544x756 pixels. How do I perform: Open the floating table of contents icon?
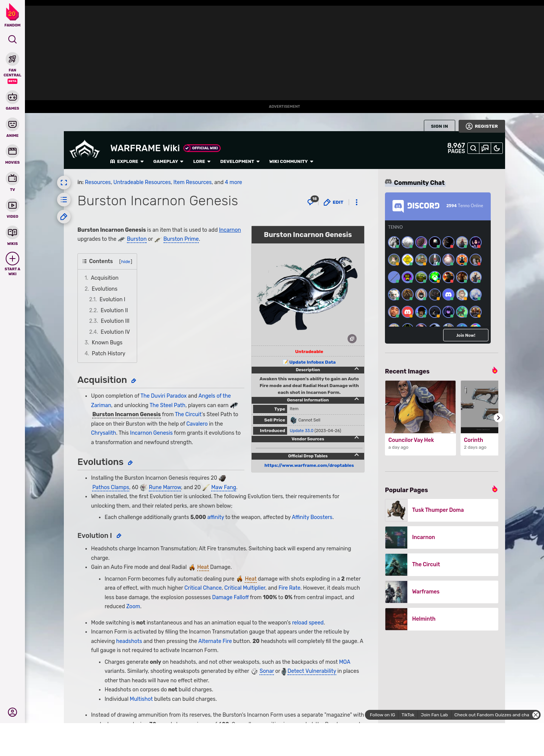pyautogui.click(x=64, y=200)
